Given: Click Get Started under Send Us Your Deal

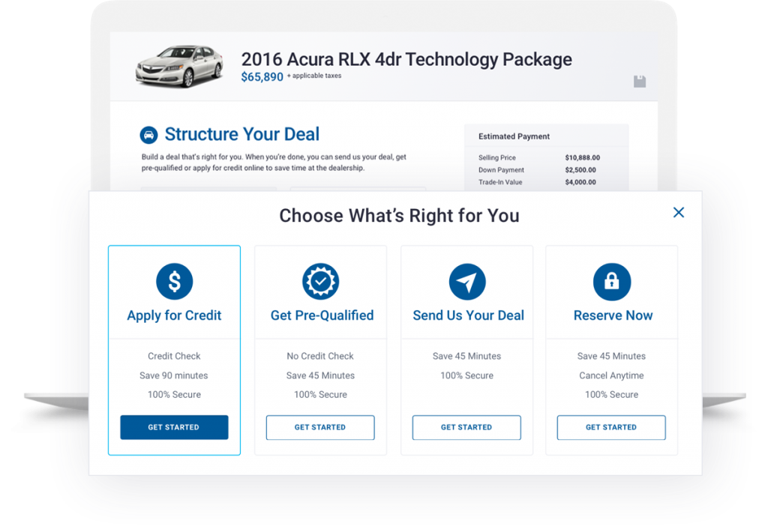Looking at the screenshot, I should 466,427.
